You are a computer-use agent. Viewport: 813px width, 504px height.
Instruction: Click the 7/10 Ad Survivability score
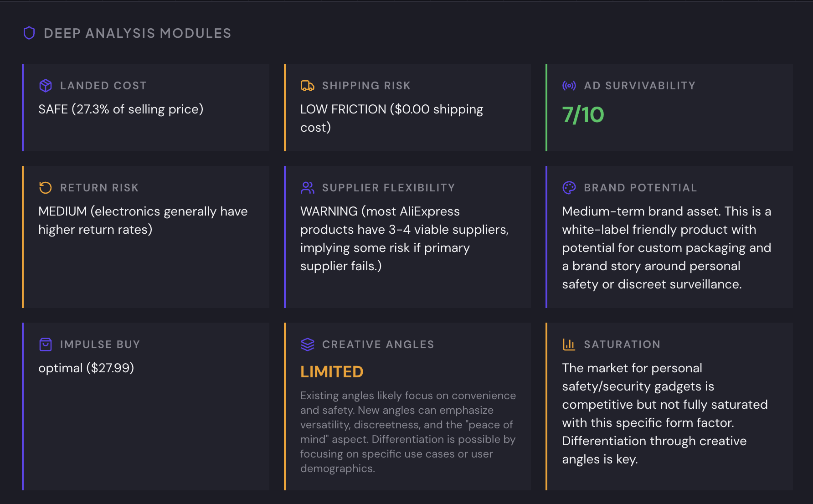point(583,115)
